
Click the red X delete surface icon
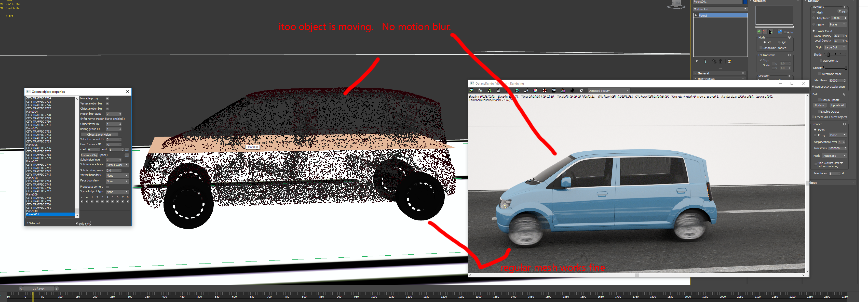tap(765, 32)
